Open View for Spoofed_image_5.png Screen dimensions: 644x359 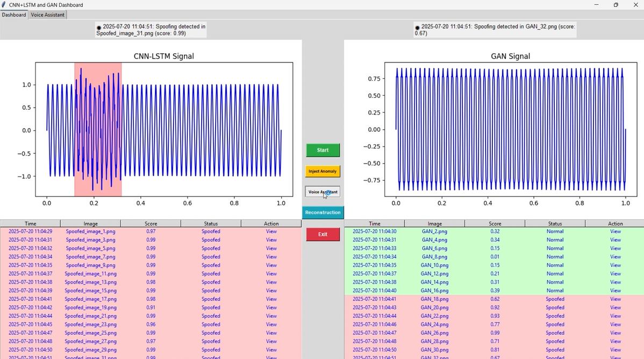tap(271, 248)
